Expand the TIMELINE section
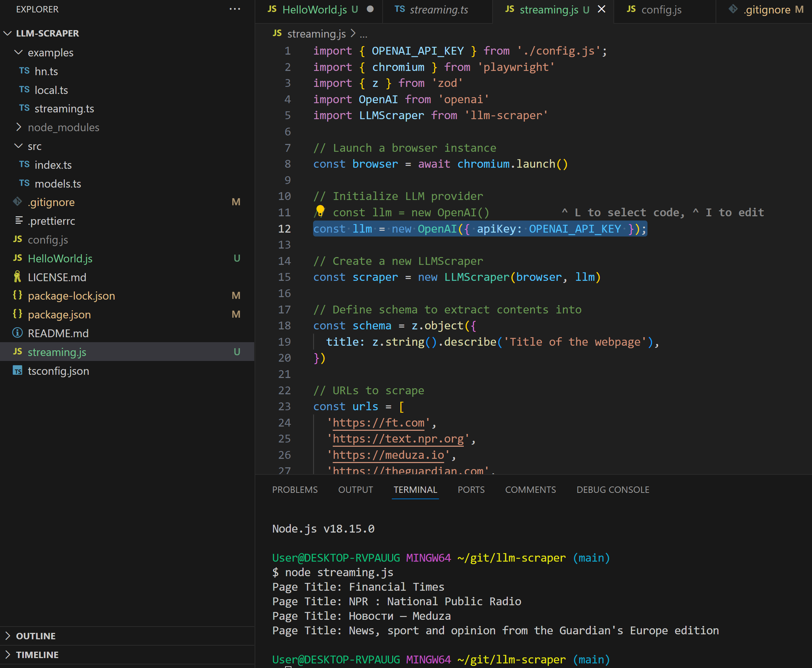Viewport: 812px width, 668px height. [x=7, y=655]
